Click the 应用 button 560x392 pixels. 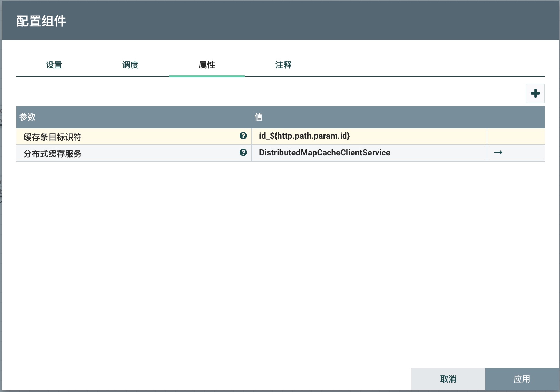click(522, 379)
